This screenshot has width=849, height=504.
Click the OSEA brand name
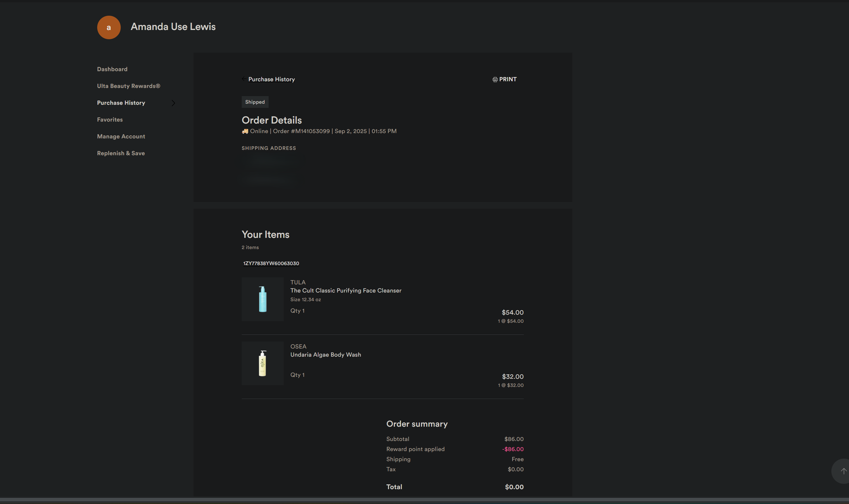click(298, 347)
